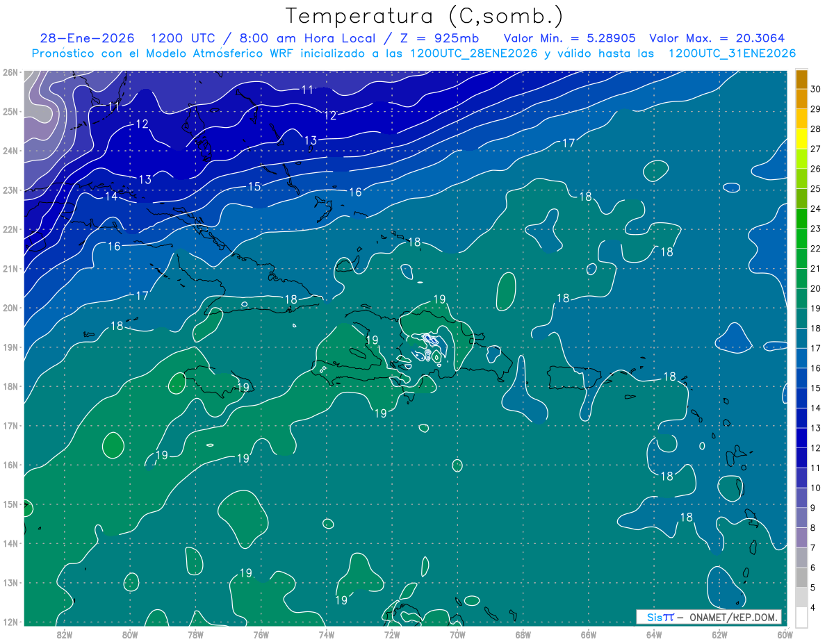Pick the orange swatch between 29 and 30
834x644 pixels.
point(801,99)
